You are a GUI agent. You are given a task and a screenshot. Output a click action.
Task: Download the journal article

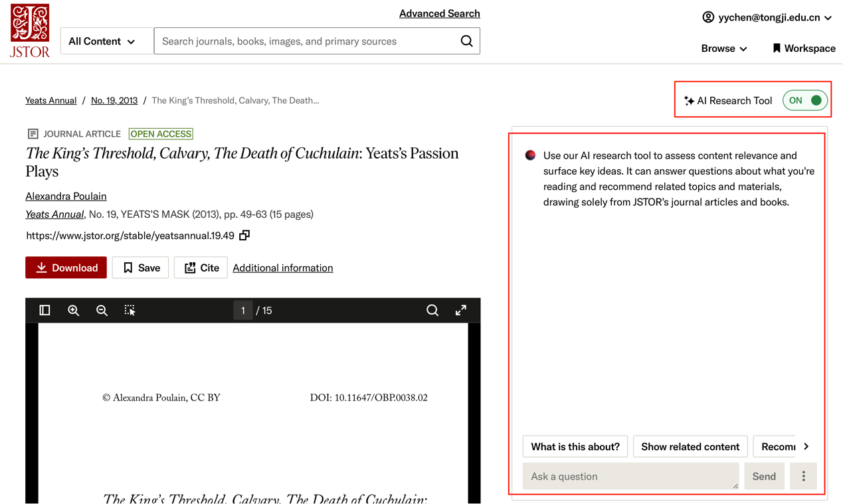point(66,268)
